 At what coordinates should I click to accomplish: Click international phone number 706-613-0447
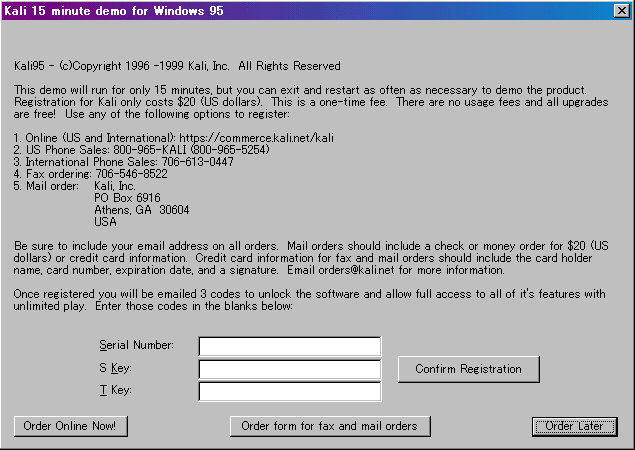click(198, 162)
